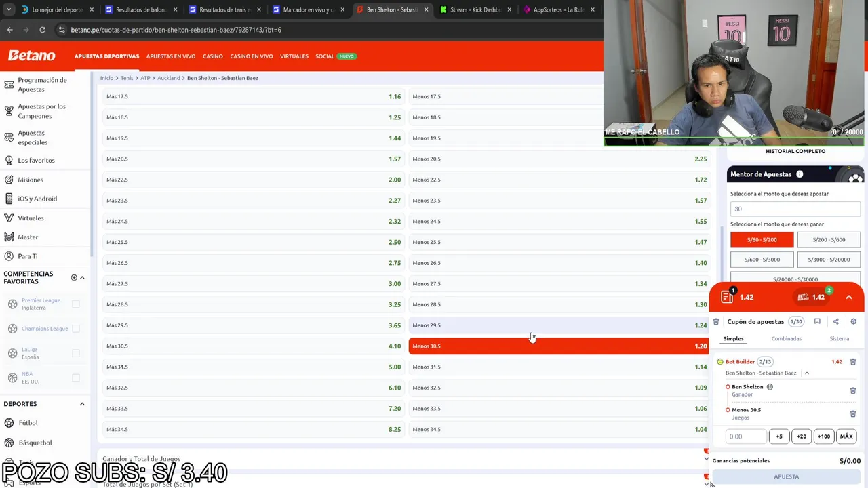This screenshot has height=488, width=868.
Task: Click the bet slip receipt icon
Action: pyautogui.click(x=727, y=297)
